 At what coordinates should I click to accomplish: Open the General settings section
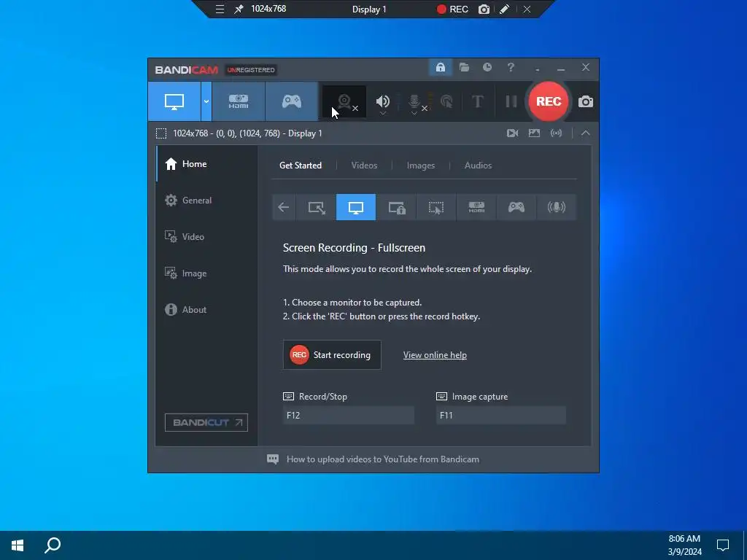pyautogui.click(x=206, y=201)
